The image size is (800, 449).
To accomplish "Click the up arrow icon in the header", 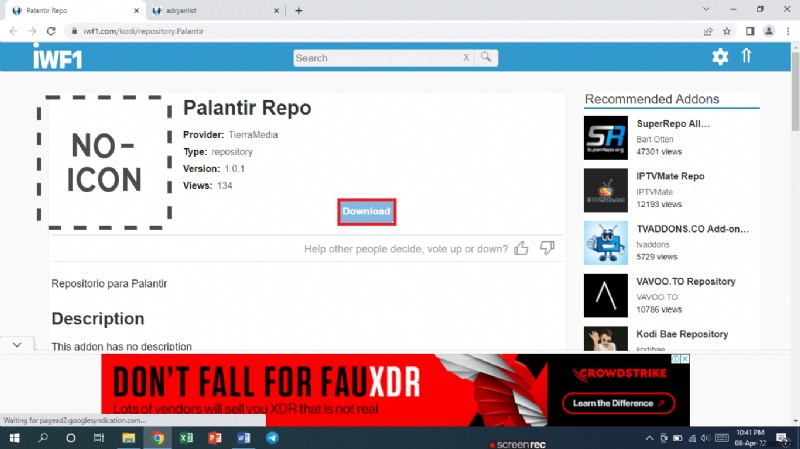I will tap(746, 56).
